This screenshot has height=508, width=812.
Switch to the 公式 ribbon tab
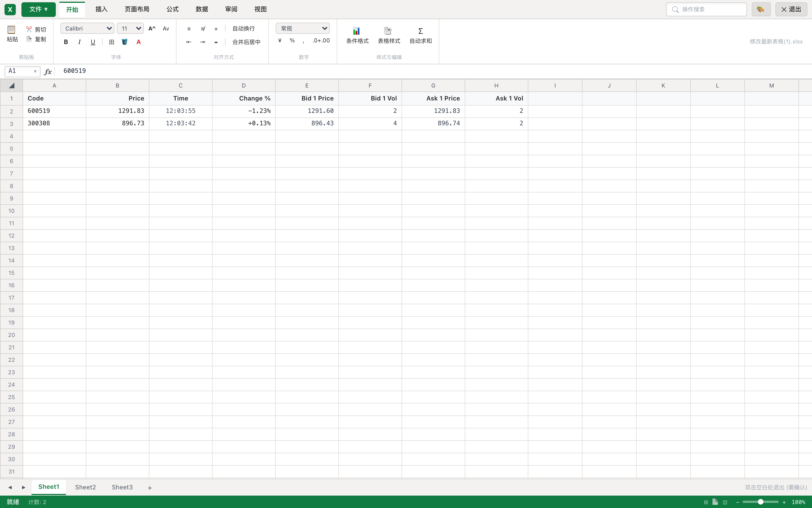pos(173,9)
